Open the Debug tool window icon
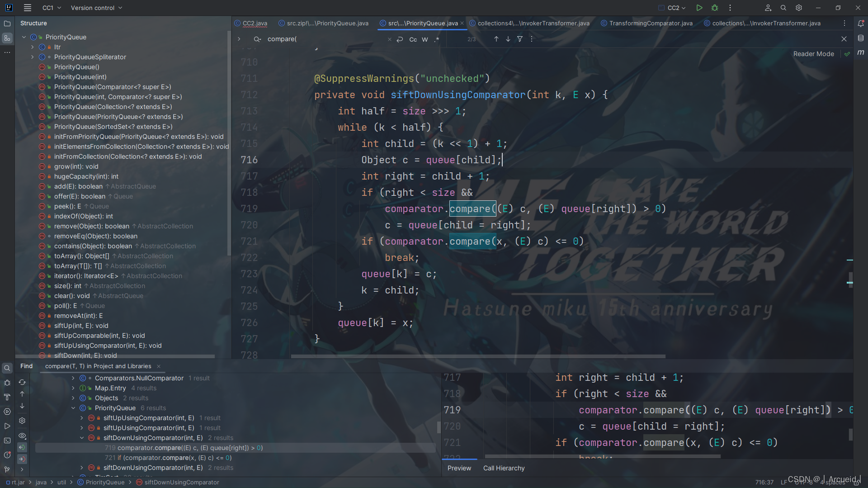Screen dimensions: 868x488 coord(7,383)
